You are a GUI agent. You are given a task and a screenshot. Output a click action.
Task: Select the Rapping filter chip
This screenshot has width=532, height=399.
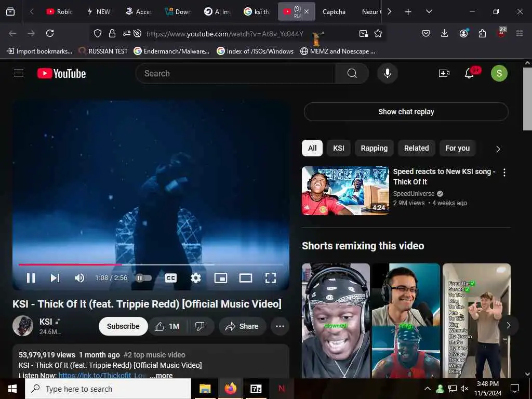(374, 148)
